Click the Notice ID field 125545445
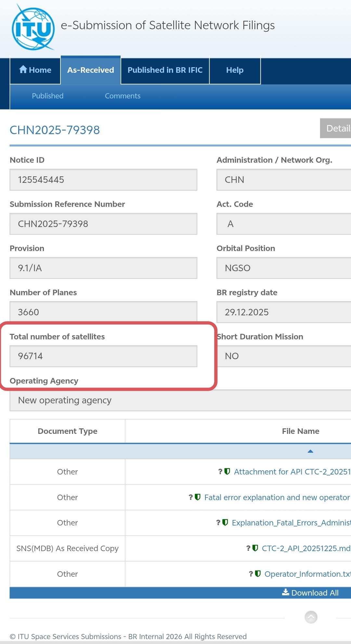Screen dimensions: 351x644 coord(103,180)
